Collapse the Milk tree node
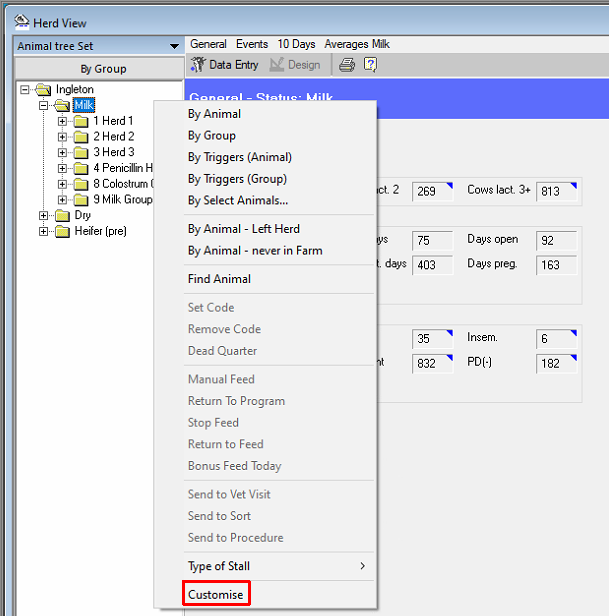 point(44,105)
